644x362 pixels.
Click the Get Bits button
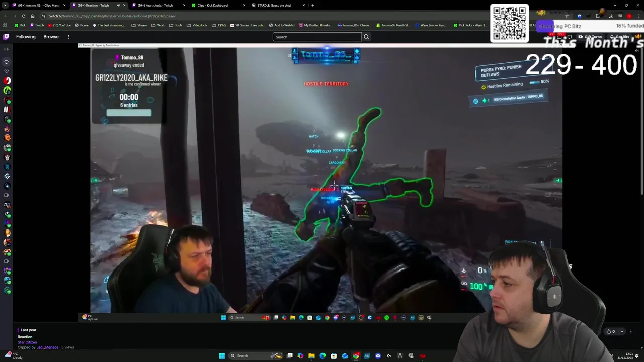point(619,37)
